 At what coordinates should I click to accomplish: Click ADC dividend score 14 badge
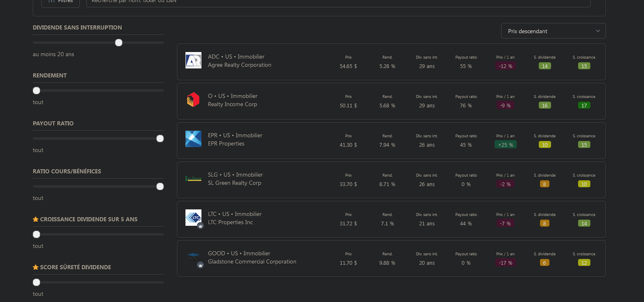point(545,66)
